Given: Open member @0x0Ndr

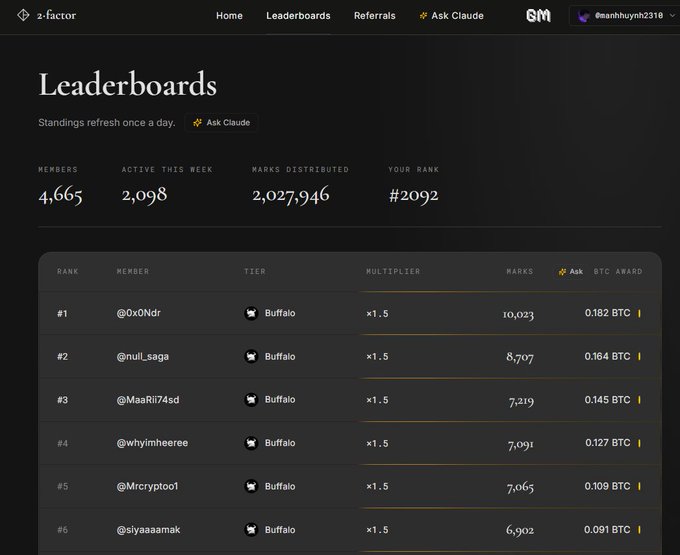Looking at the screenshot, I should pos(138,313).
